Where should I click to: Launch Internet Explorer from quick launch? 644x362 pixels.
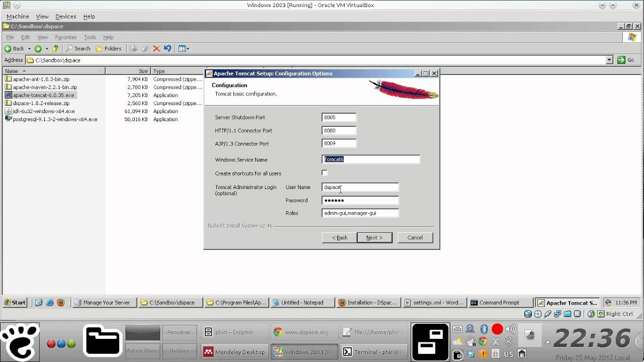(x=50, y=303)
